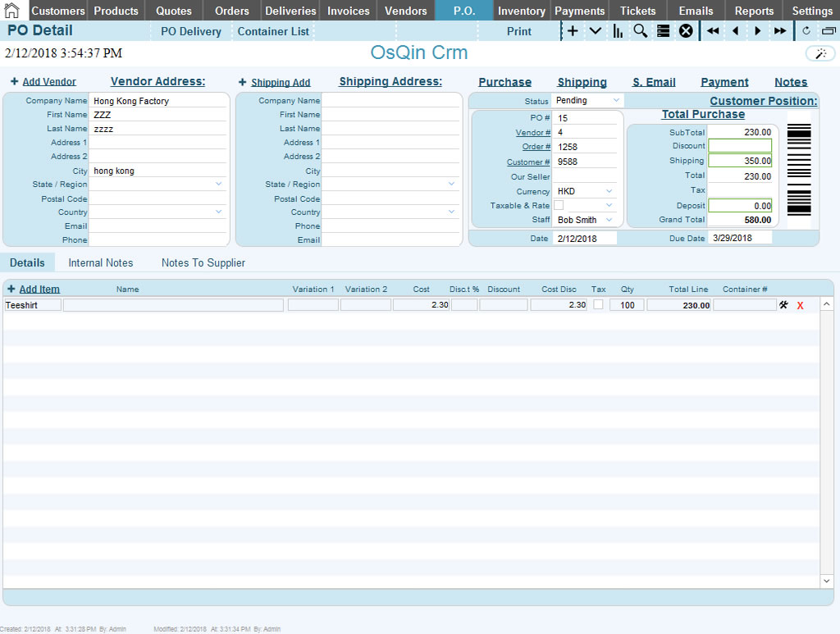Switch to the Notes To Supplier tab
This screenshot has width=840, height=634.
(x=203, y=263)
